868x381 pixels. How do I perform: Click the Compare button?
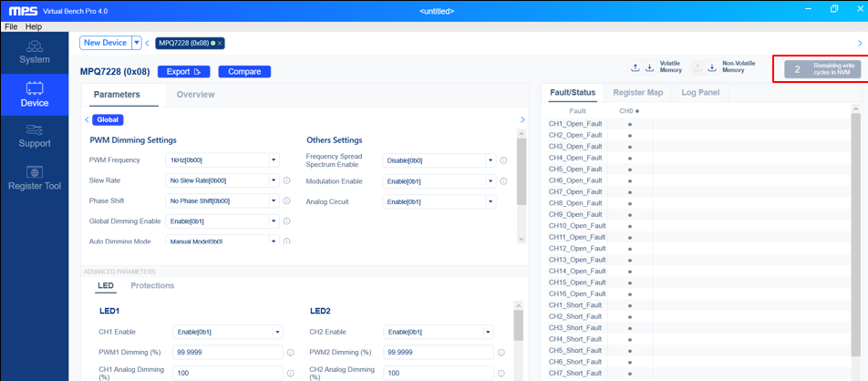pos(244,71)
